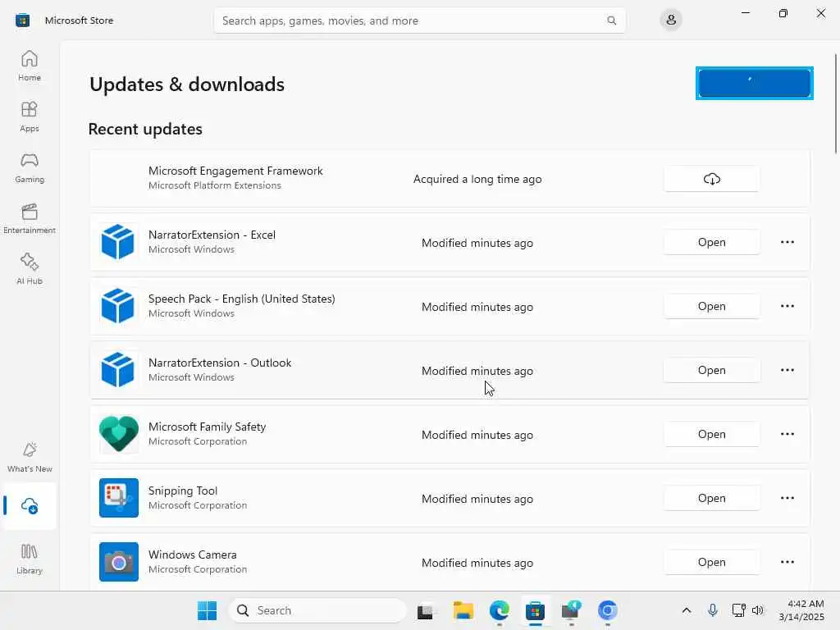The width and height of the screenshot is (840, 630).
Task: Open more options for Snipping Tool
Action: pos(787,498)
